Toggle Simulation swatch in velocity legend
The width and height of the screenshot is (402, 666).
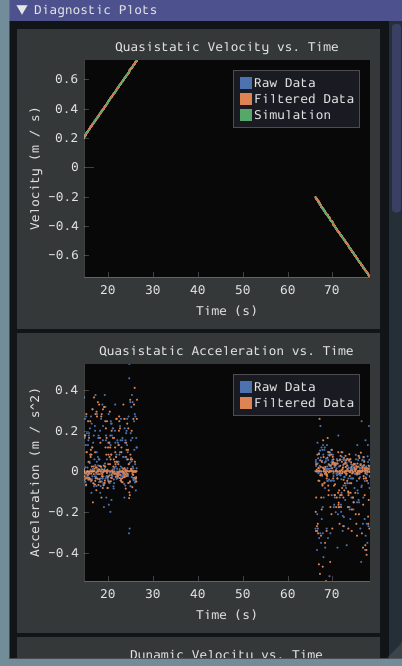point(246,115)
